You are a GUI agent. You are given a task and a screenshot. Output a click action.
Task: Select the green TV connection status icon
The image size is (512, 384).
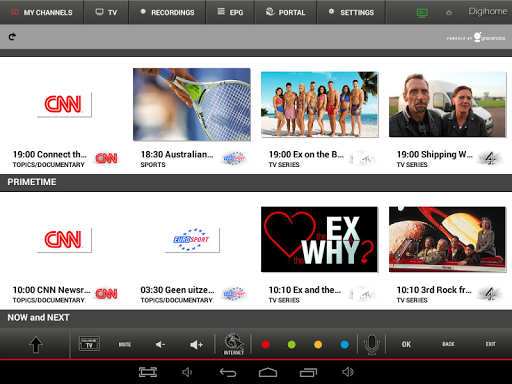(x=422, y=13)
